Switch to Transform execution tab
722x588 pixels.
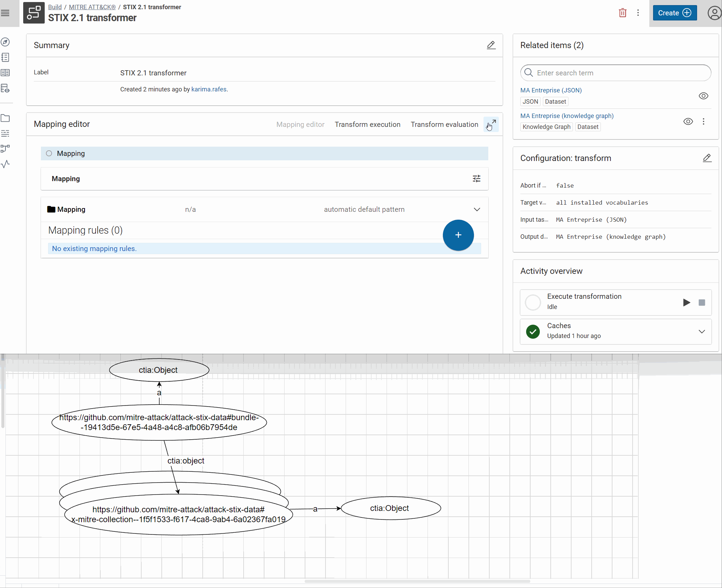[x=367, y=124]
